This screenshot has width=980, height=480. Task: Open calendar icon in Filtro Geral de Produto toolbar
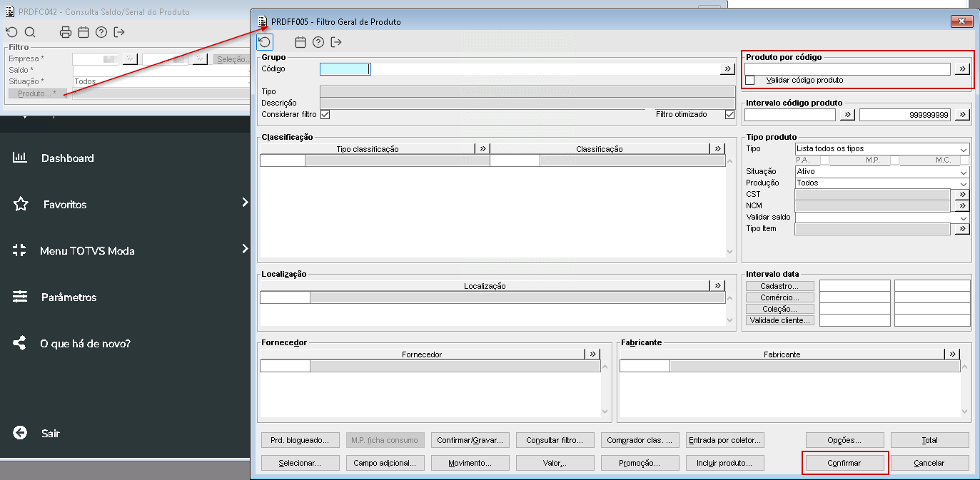300,42
